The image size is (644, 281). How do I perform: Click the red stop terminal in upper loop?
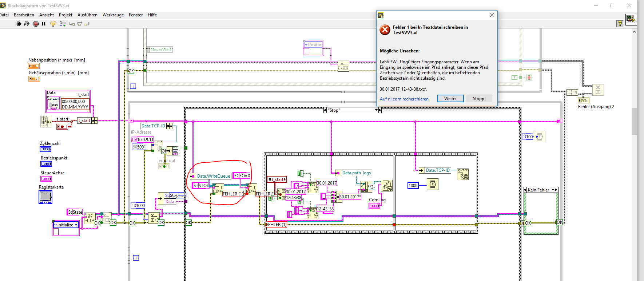529,78
